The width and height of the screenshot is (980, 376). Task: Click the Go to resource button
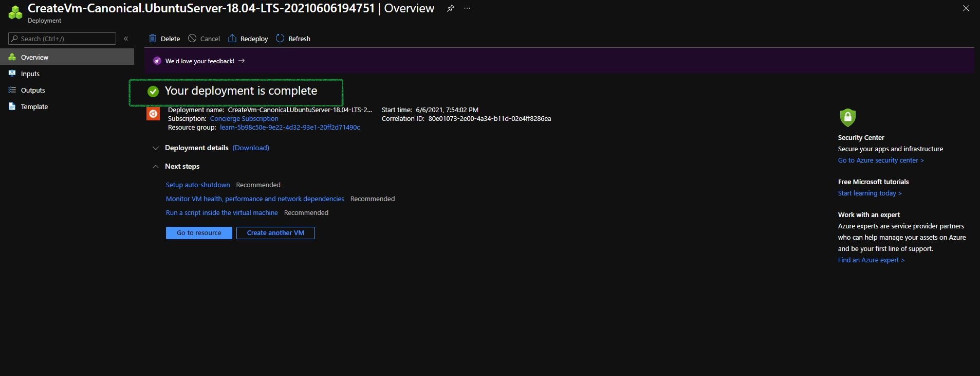tap(199, 233)
